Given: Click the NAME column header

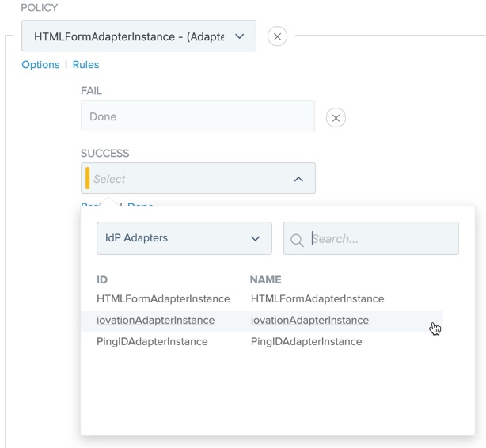Looking at the screenshot, I should (x=265, y=279).
